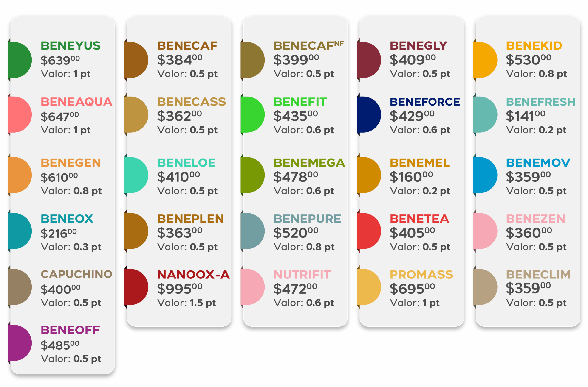Click the NUTRIFIT product title
The height and width of the screenshot is (387, 588).
pos(302,275)
